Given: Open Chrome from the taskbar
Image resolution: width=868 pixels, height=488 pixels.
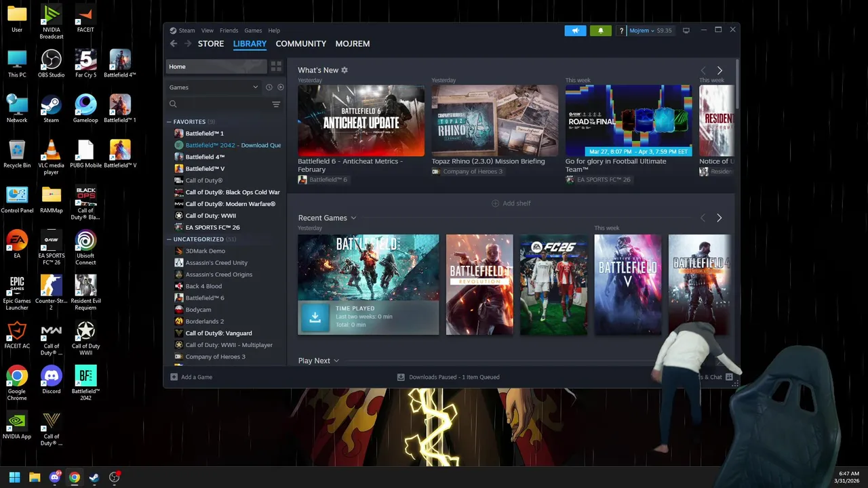Looking at the screenshot, I should (75, 477).
